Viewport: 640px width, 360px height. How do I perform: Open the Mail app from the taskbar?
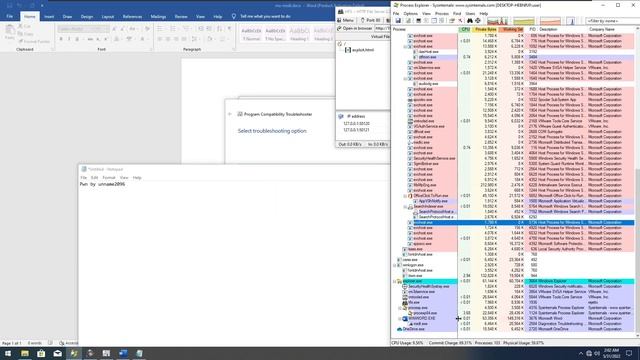point(58,353)
